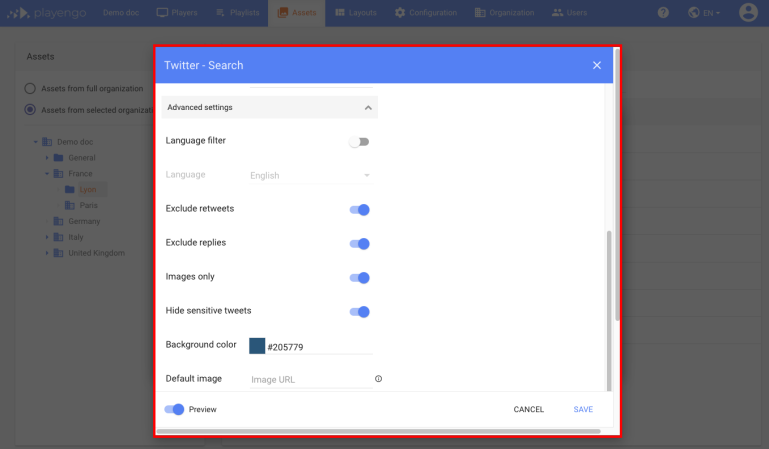Enable the Language filter switch
Screen dimensions: 769x449
359,142
